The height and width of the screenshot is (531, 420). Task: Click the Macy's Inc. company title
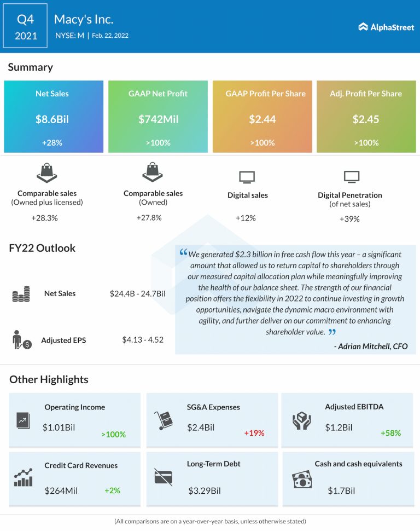(84, 20)
